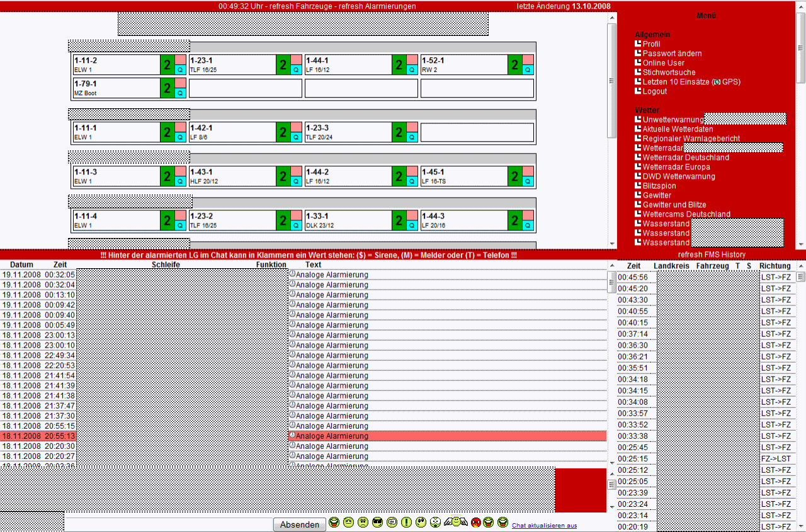Click green status 2 of vehicle 1-44-1
This screenshot has width=806, height=532.
tap(399, 65)
